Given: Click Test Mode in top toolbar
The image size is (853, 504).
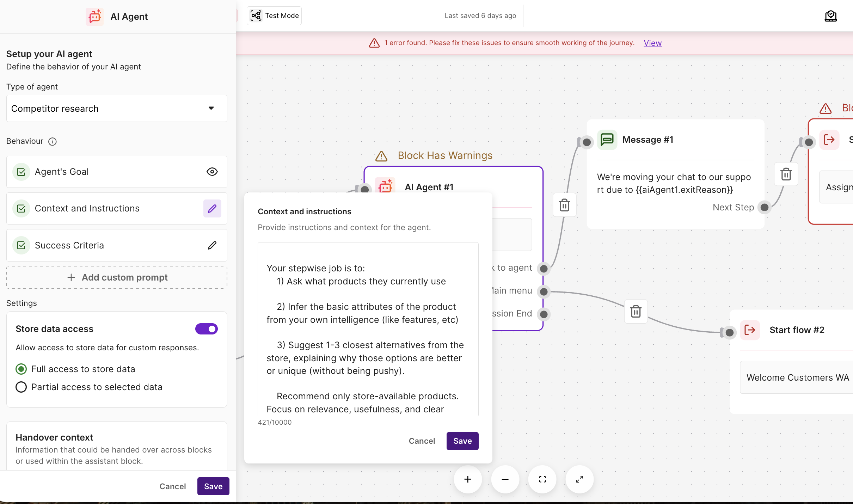Looking at the screenshot, I should click(x=274, y=16).
